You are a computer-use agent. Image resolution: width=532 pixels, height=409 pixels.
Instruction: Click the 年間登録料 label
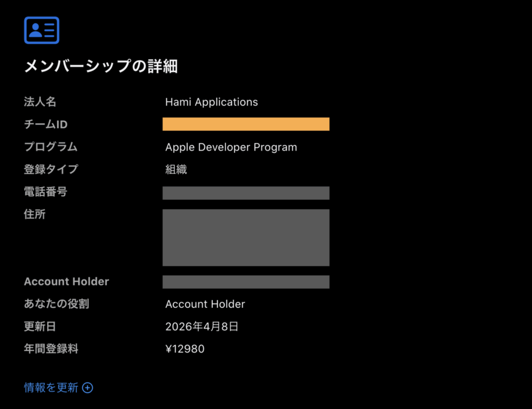click(51, 349)
